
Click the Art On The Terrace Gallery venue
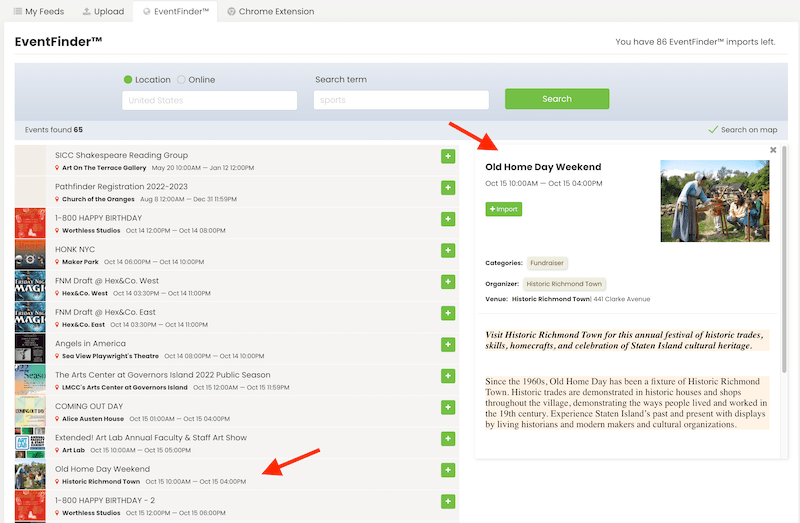(x=104, y=168)
